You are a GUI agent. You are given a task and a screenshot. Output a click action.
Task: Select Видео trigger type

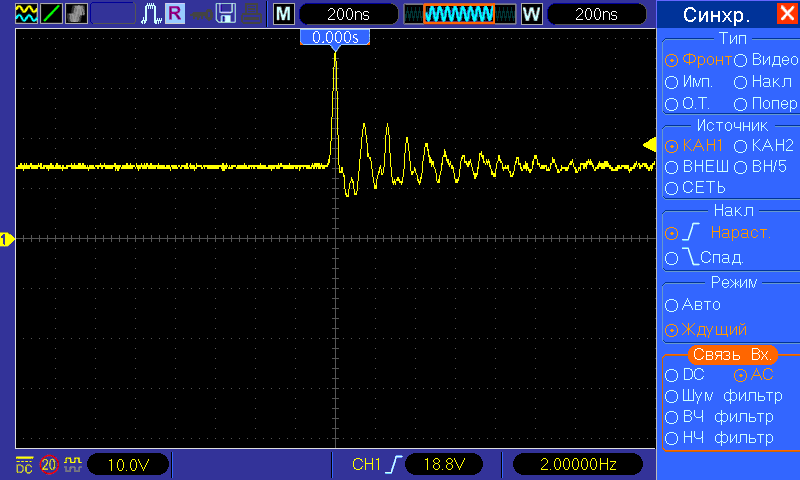[766, 60]
